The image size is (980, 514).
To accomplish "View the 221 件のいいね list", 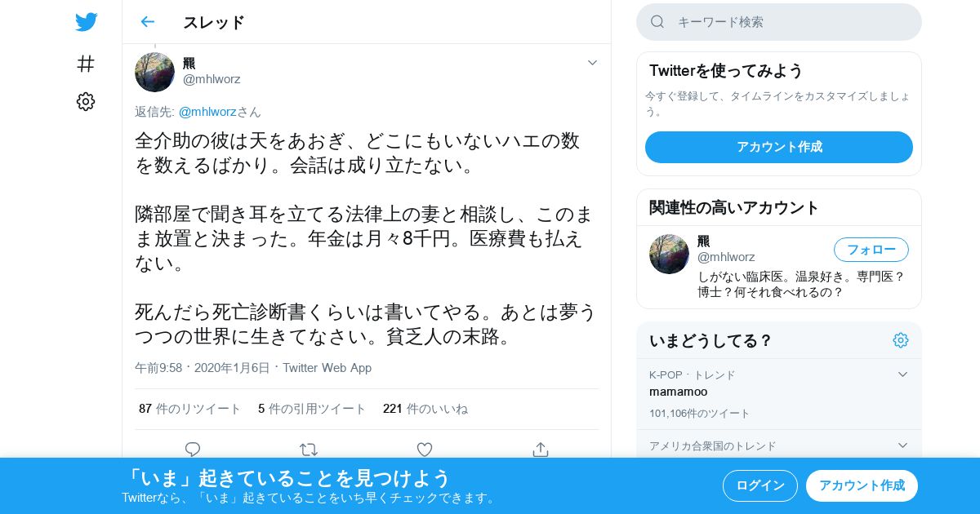I will coord(425,409).
